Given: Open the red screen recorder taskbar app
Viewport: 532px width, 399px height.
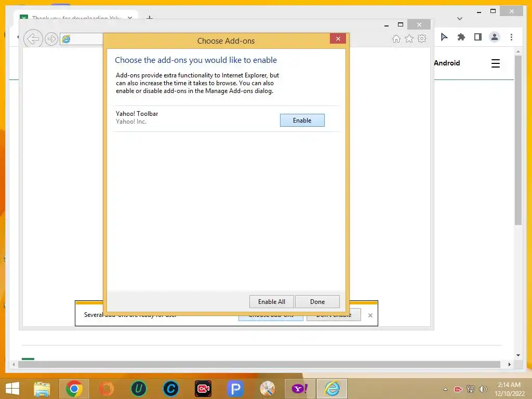Looking at the screenshot, I should (x=203, y=389).
